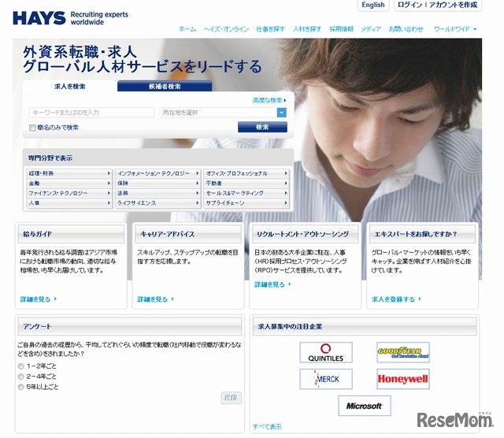The height and width of the screenshot is (438, 504).
Task: Expand the 金融 category
Action: (69, 184)
